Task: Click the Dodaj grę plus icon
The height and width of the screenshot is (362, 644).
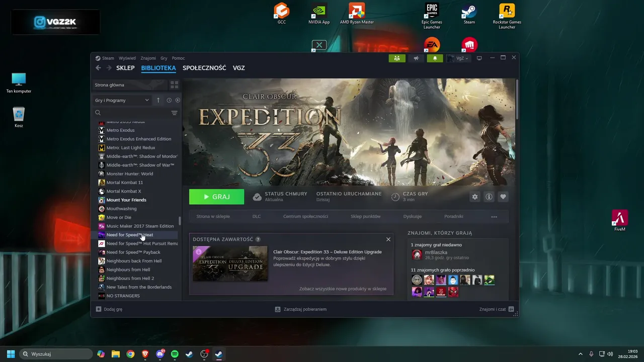Action: click(x=99, y=309)
